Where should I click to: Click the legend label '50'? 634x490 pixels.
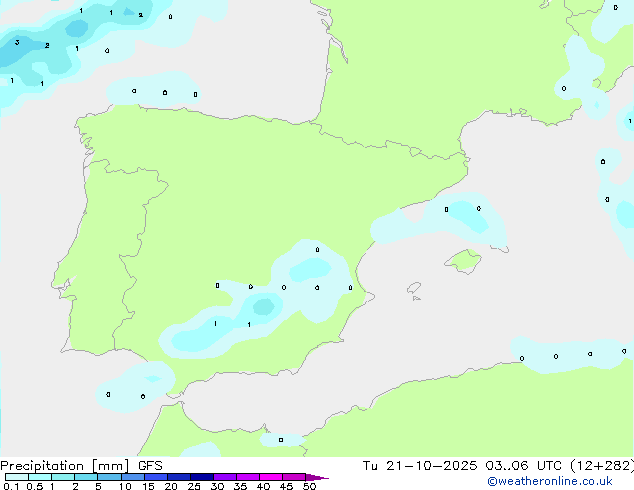tap(310, 486)
